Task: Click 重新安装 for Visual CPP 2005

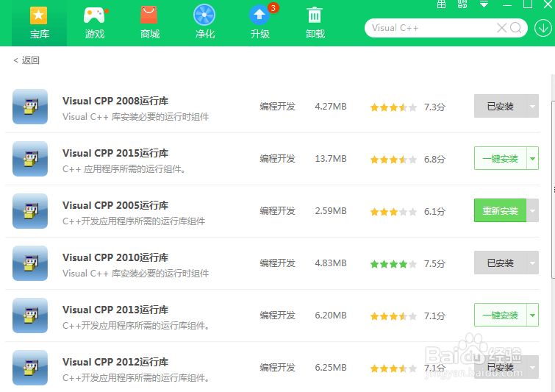Action: (500, 210)
